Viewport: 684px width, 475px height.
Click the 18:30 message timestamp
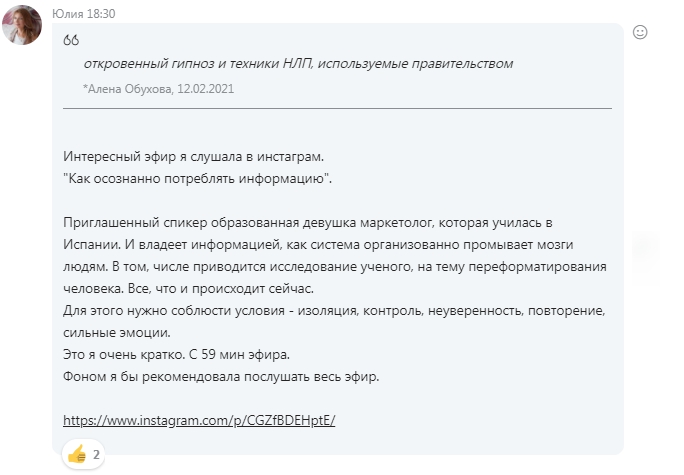click(x=101, y=11)
